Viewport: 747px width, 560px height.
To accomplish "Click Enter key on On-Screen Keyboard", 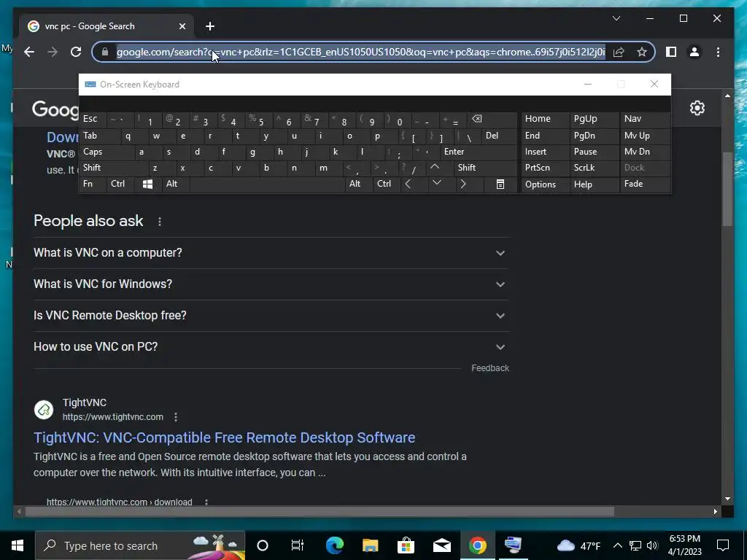I will [x=478, y=152].
